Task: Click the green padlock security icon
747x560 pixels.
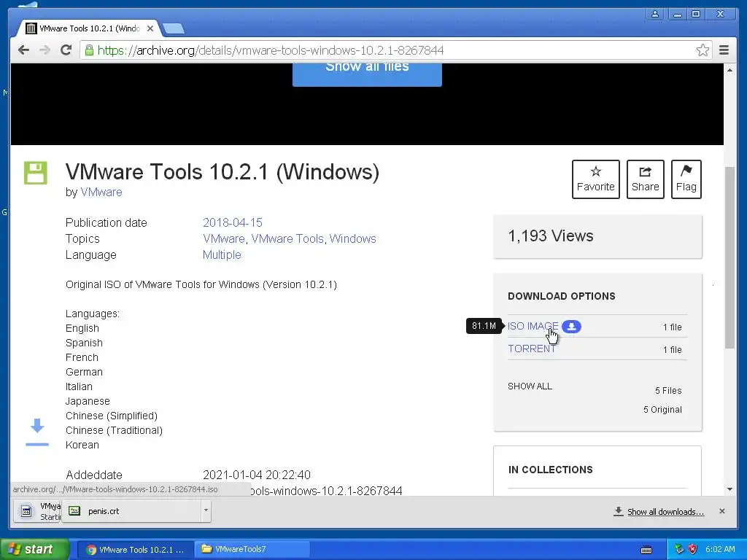Action: click(89, 50)
